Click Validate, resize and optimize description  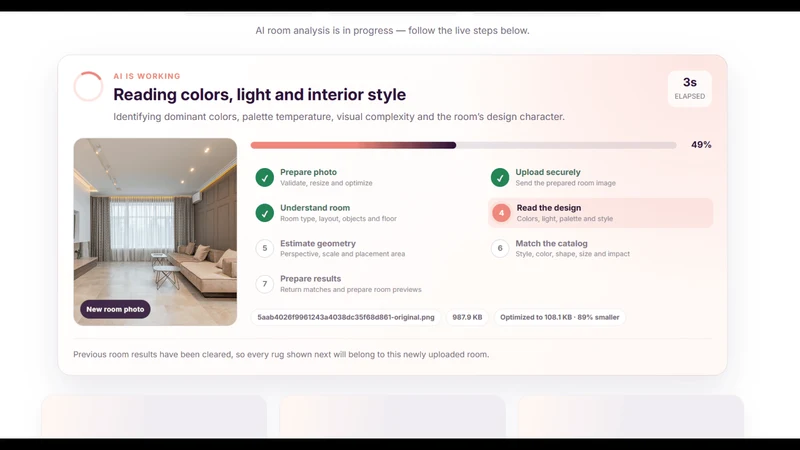click(x=326, y=183)
